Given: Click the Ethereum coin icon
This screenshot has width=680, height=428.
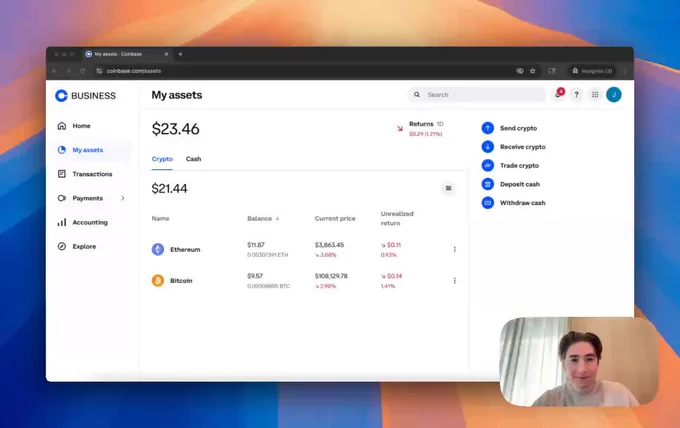Looking at the screenshot, I should 158,249.
